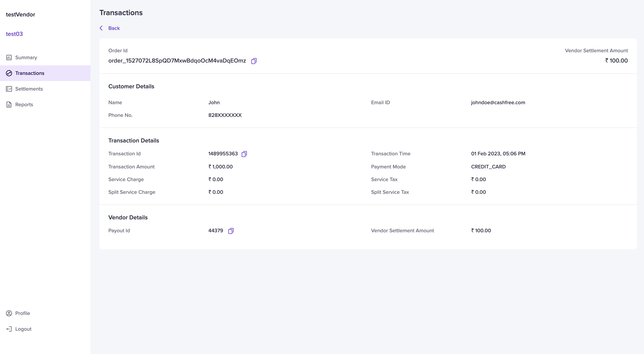The height and width of the screenshot is (354, 644).
Task: Click the Settlements checklist icon
Action: pyautogui.click(x=9, y=89)
